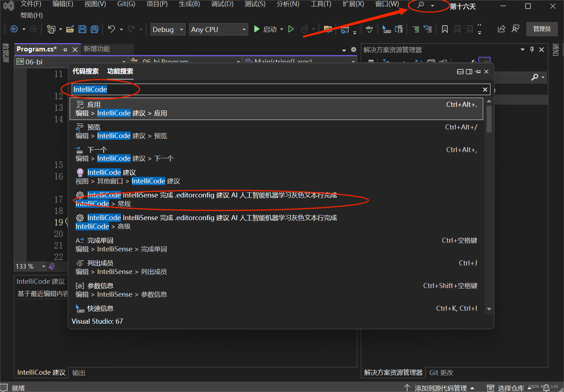Click the open file folder icon
Image resolution: width=564 pixels, height=392 pixels.
[70, 29]
